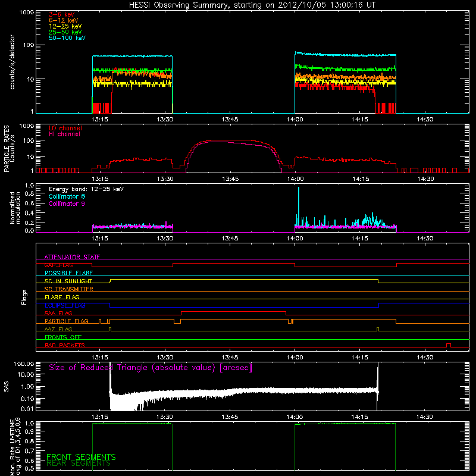Viewport: 476px width, 476px height.
Task: Click the vertical Flags axis title
Action: (x=24, y=297)
